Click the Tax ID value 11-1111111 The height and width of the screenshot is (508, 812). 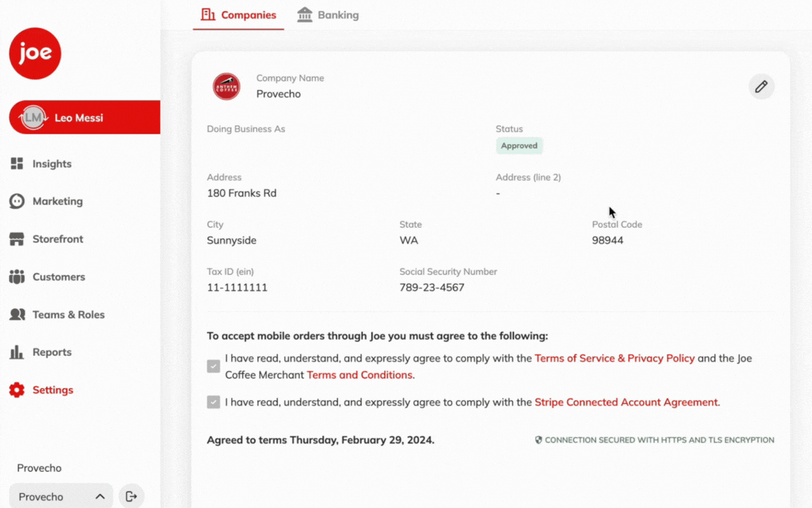(237, 288)
